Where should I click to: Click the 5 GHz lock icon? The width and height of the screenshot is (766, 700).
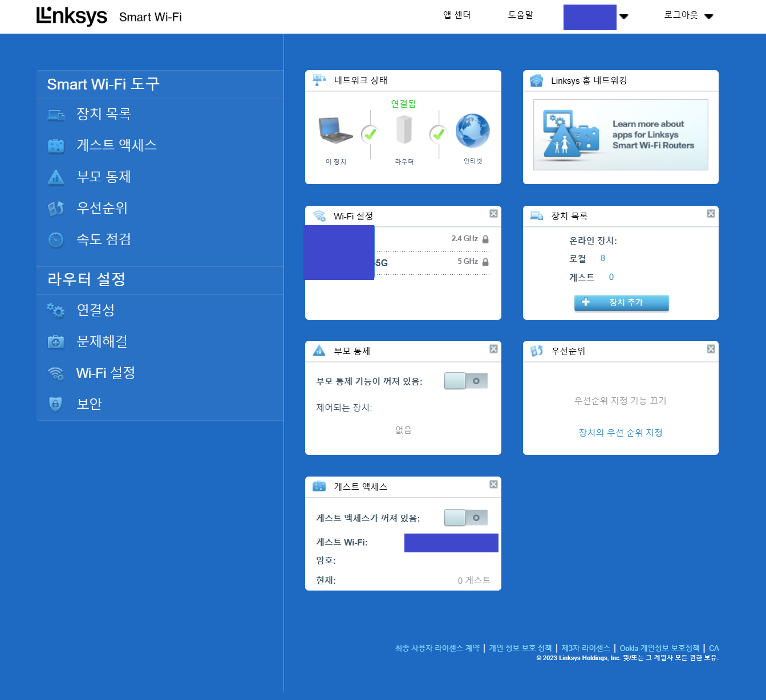coord(485,262)
